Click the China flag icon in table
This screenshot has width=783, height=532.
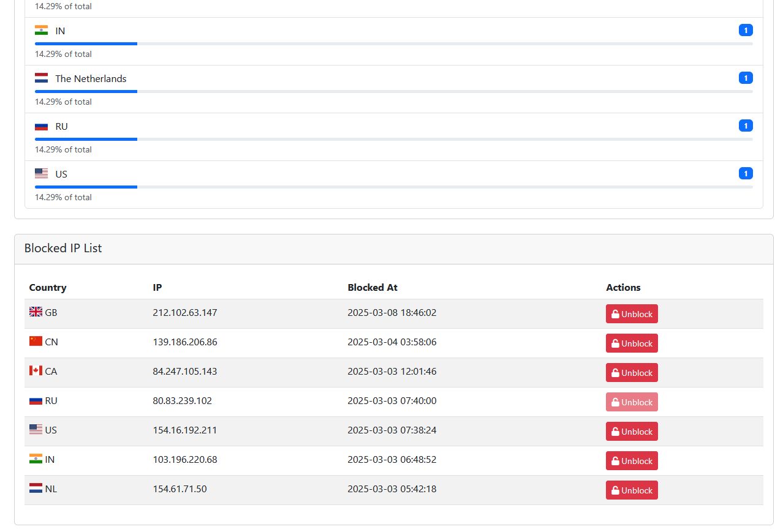click(36, 342)
